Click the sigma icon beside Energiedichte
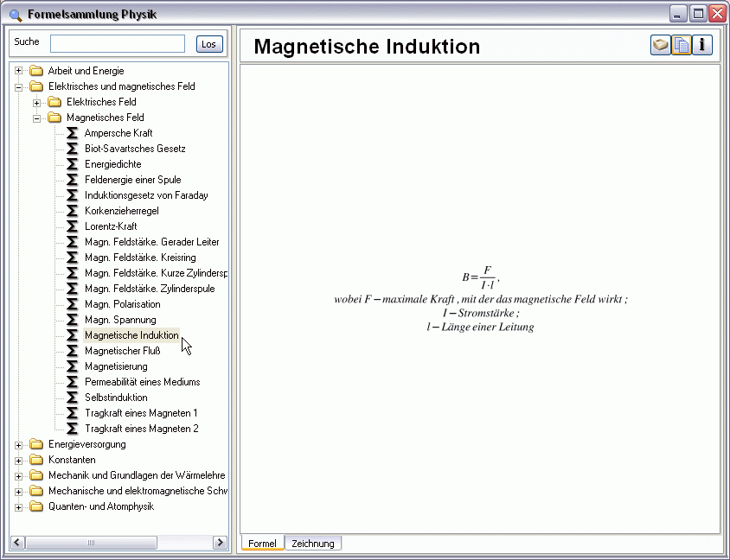Image resolution: width=730 pixels, height=560 pixels. tap(73, 164)
